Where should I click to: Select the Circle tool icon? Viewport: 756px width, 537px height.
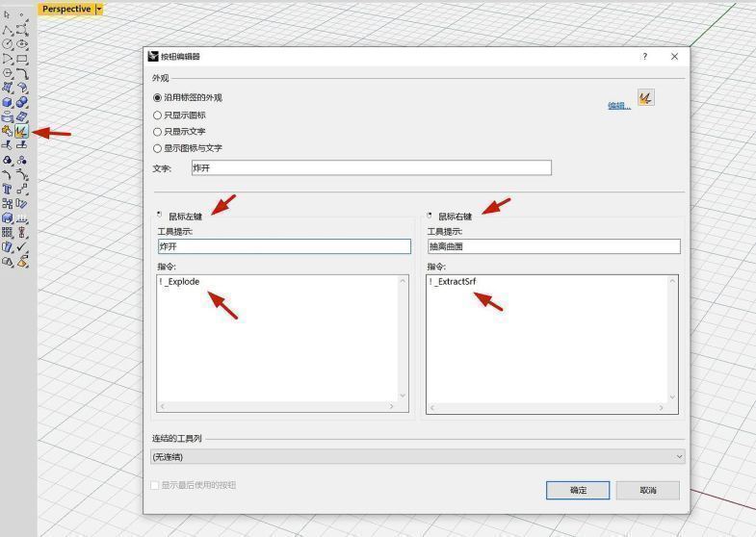click(8, 44)
